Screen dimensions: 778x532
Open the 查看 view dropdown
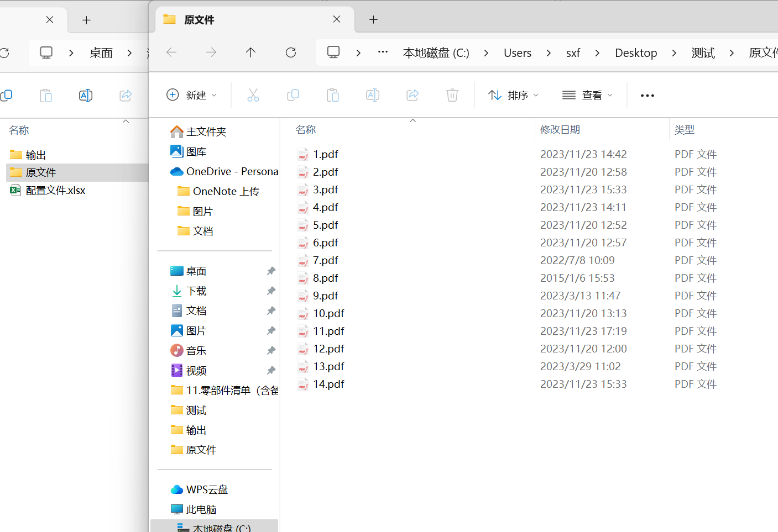[x=587, y=95]
